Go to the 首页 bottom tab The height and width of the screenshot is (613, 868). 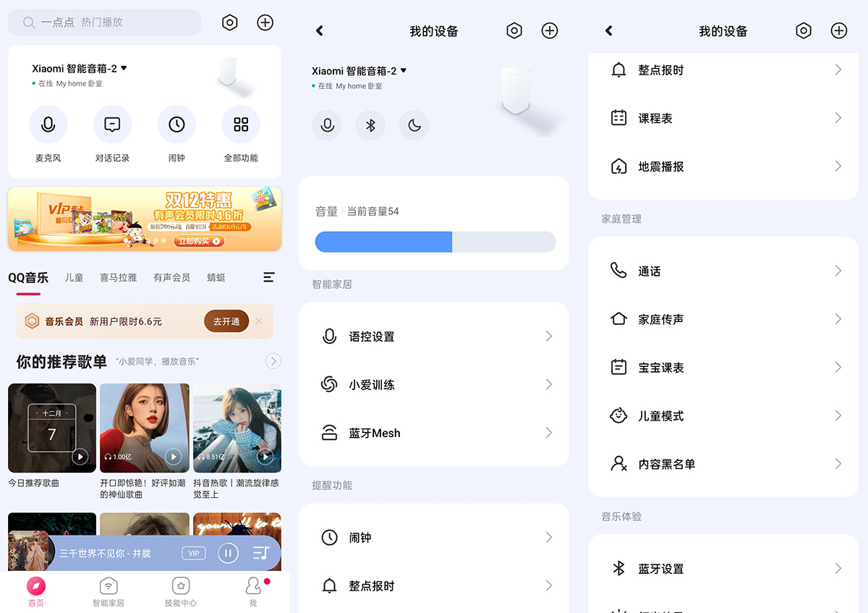[36, 591]
